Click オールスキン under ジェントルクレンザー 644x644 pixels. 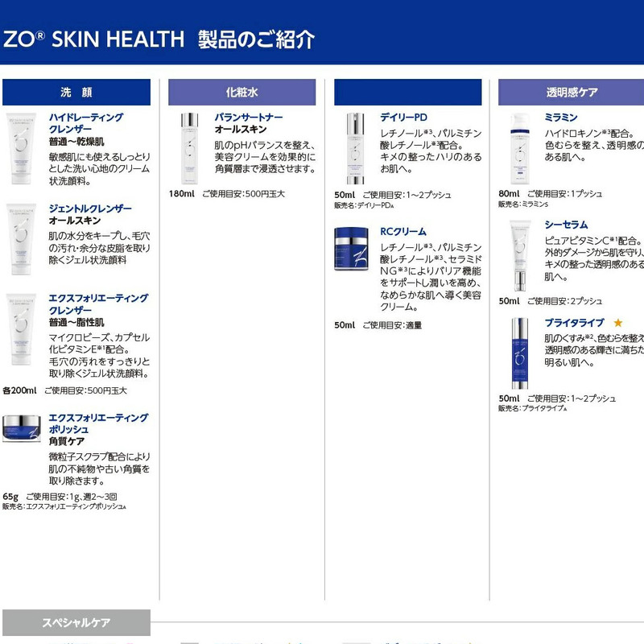point(75,221)
